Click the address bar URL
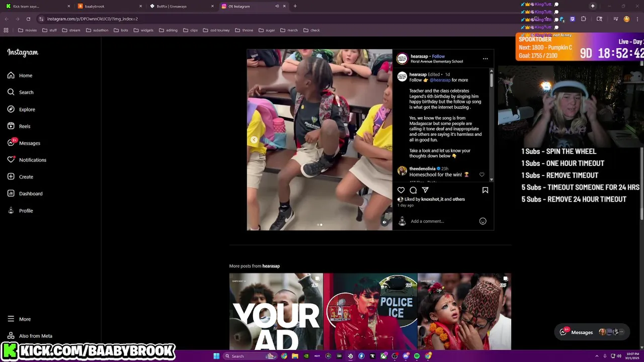 93,19
